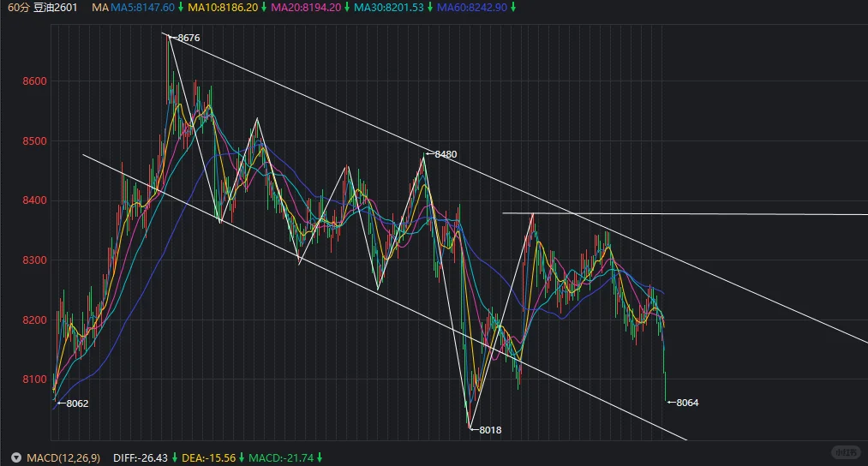Click the MA indicator label
The width and height of the screenshot is (868, 466).
[x=100, y=7]
